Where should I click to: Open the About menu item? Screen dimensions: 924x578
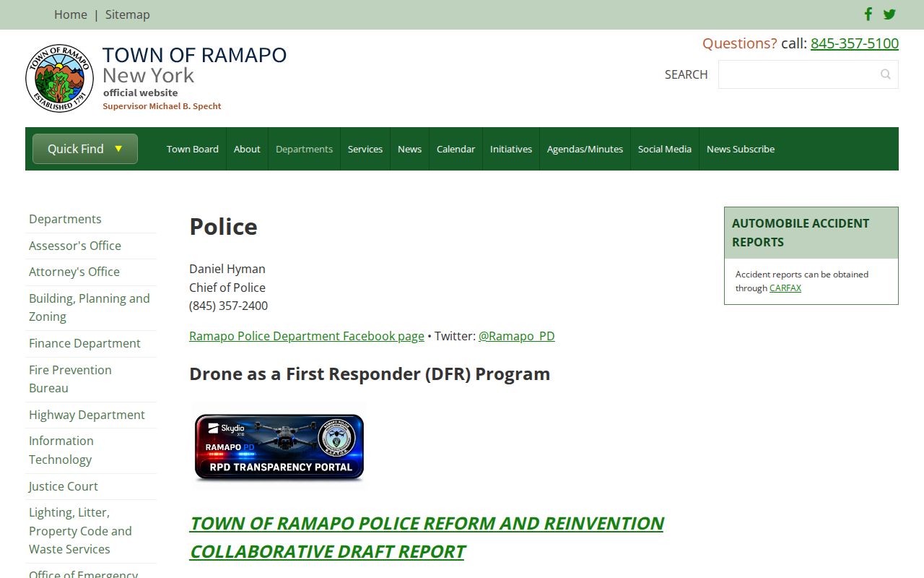247,149
